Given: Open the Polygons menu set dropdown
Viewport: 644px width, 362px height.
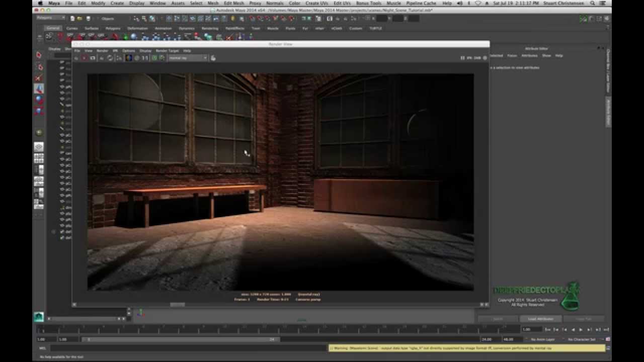Looking at the screenshot, I should pos(51,18).
